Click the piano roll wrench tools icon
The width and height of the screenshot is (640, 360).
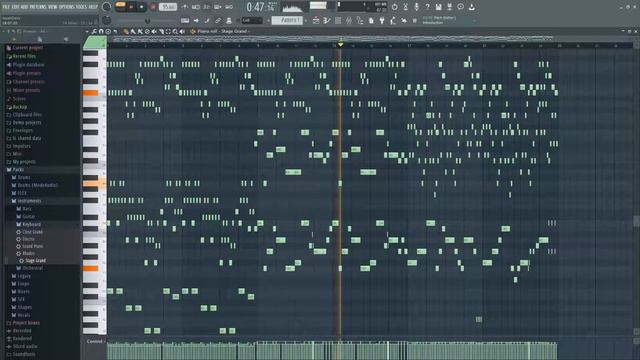coord(94,31)
